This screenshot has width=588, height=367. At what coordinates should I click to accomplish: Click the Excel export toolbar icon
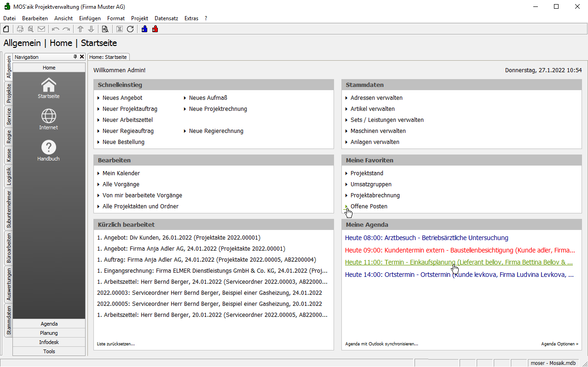point(120,29)
